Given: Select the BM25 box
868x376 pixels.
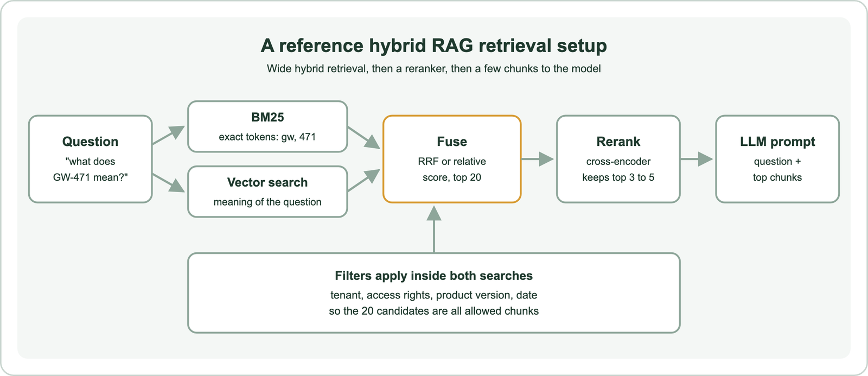Looking at the screenshot, I should click(267, 126).
